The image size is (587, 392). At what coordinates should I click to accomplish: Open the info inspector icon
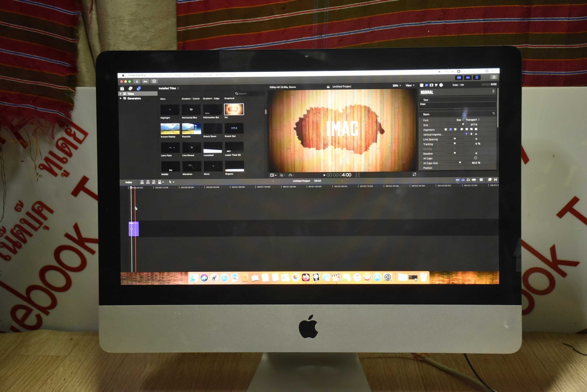[441, 85]
